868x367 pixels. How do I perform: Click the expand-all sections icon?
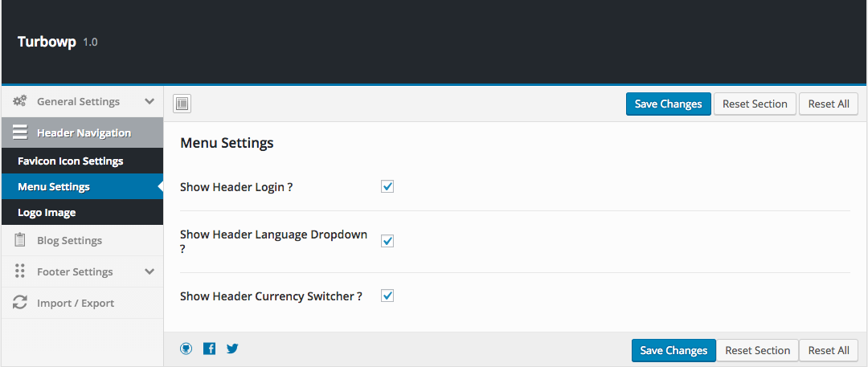coord(182,104)
